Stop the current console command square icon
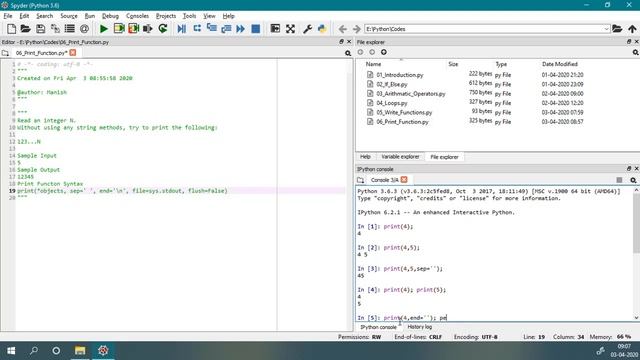Screen dimensions: 640x360 (x=619, y=180)
